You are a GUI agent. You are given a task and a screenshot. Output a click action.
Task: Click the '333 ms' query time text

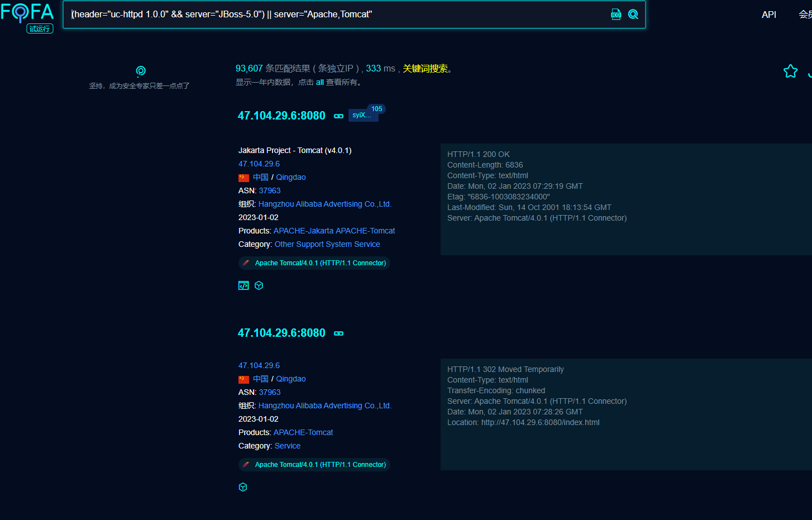coord(381,68)
